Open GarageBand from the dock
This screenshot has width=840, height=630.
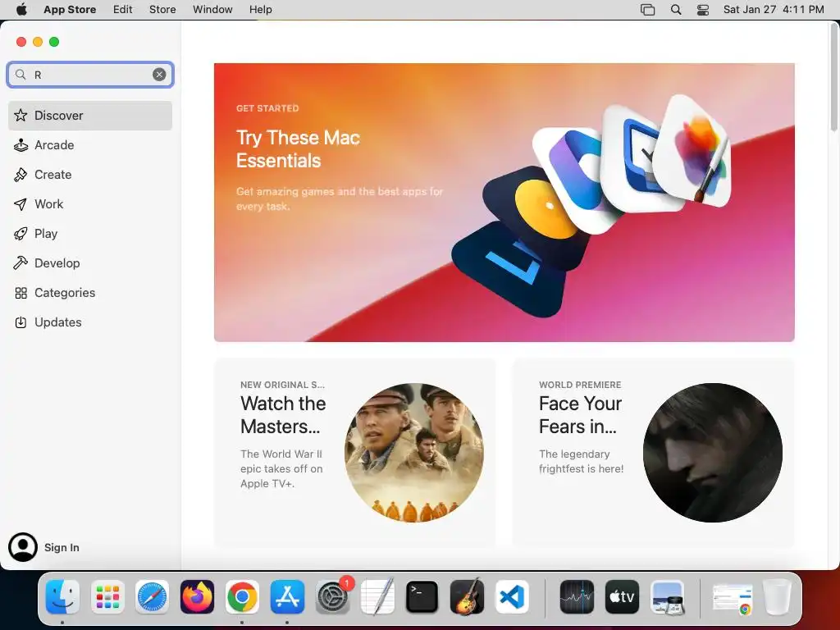pos(467,597)
